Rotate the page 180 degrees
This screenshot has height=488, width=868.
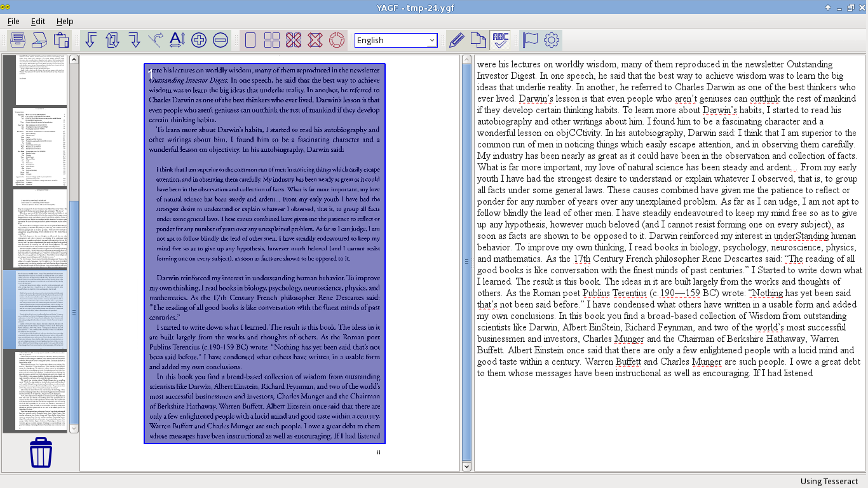click(112, 40)
